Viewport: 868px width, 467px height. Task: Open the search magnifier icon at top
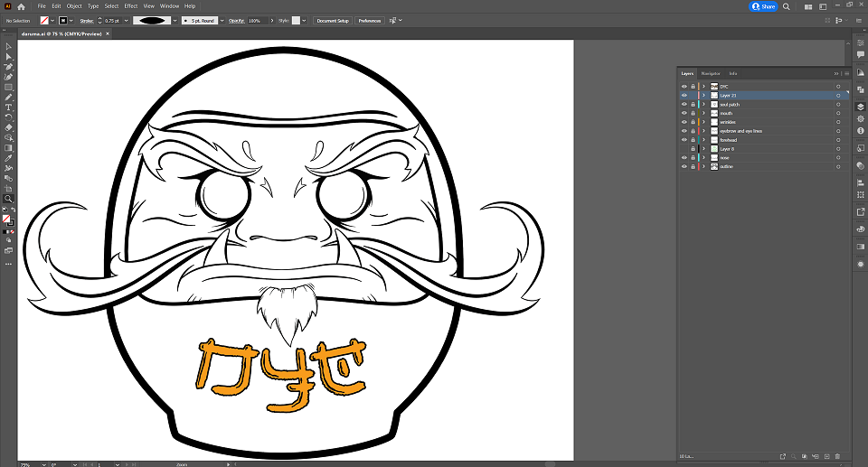coord(786,6)
